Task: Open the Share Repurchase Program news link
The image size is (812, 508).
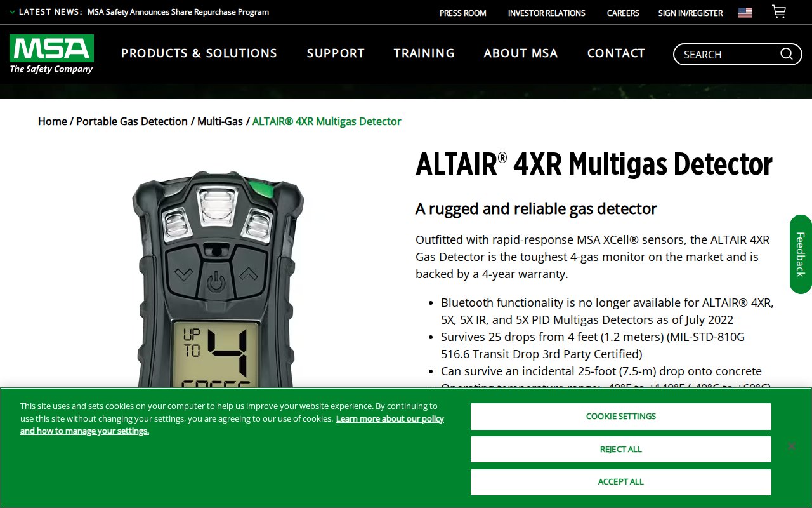Action: (x=178, y=12)
